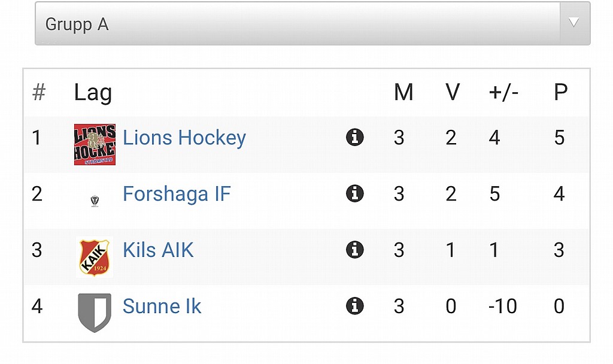Open the Forshaga IF team link
The image size is (613, 364).
177,193
